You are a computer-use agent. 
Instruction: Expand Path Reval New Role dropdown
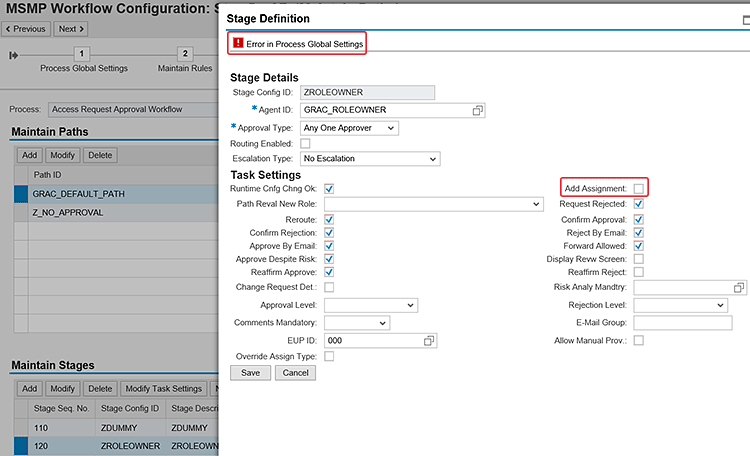[432, 204]
